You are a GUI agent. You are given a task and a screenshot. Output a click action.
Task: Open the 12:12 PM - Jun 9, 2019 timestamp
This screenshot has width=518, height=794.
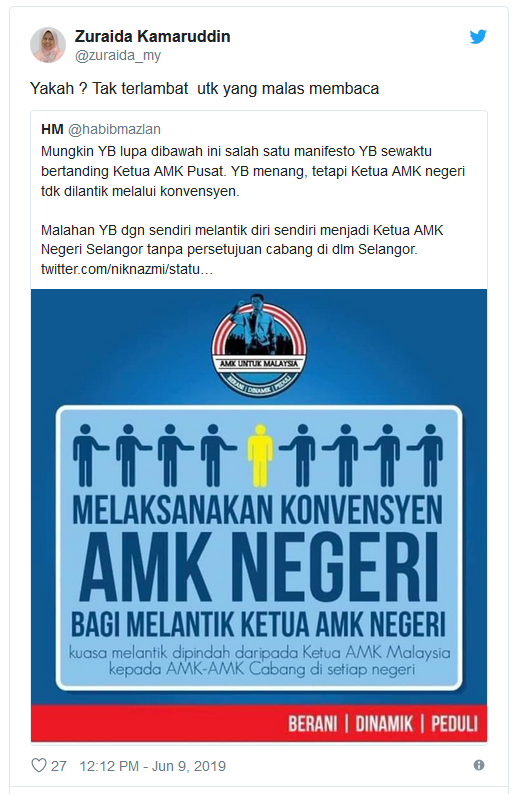pos(152,766)
